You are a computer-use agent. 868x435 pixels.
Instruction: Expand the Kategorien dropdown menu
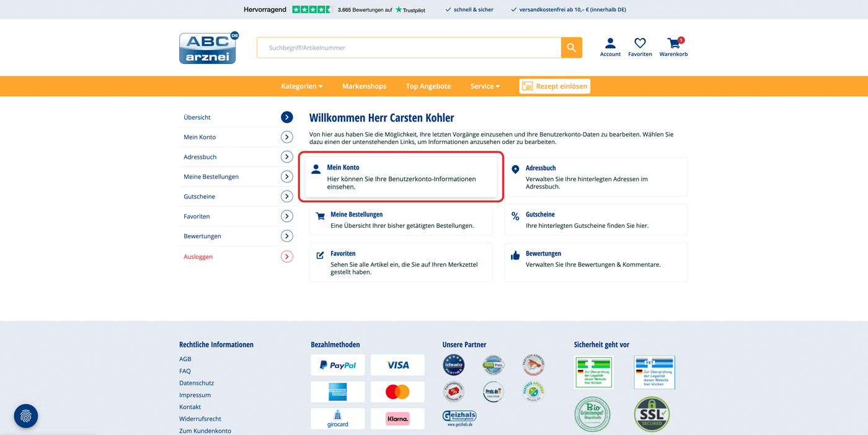coord(301,86)
